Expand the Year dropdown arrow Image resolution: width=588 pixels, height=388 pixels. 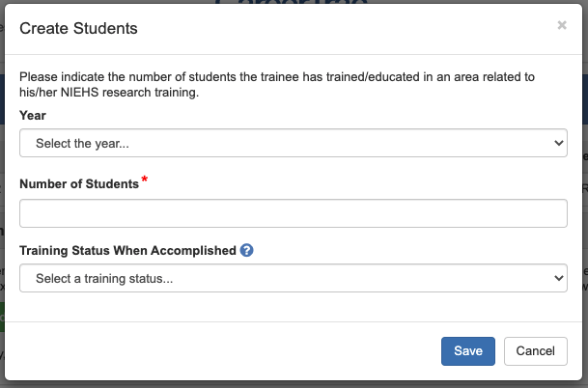click(x=558, y=143)
